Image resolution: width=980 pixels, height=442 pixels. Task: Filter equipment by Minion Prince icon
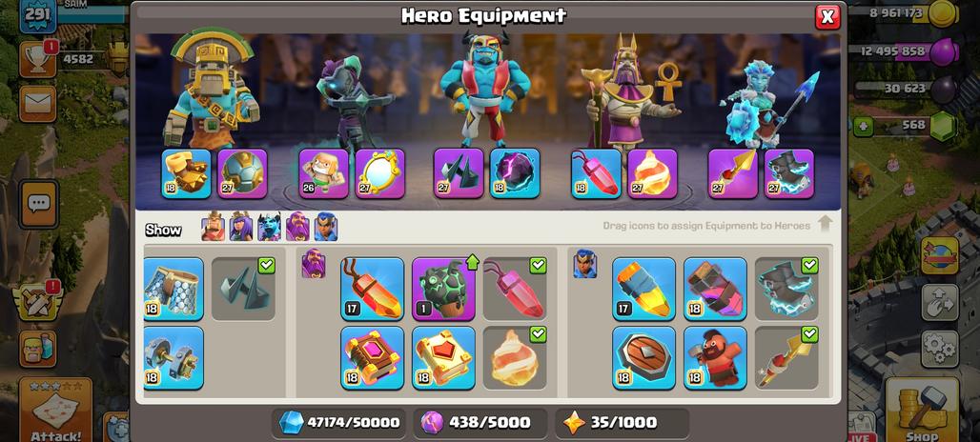[270, 228]
